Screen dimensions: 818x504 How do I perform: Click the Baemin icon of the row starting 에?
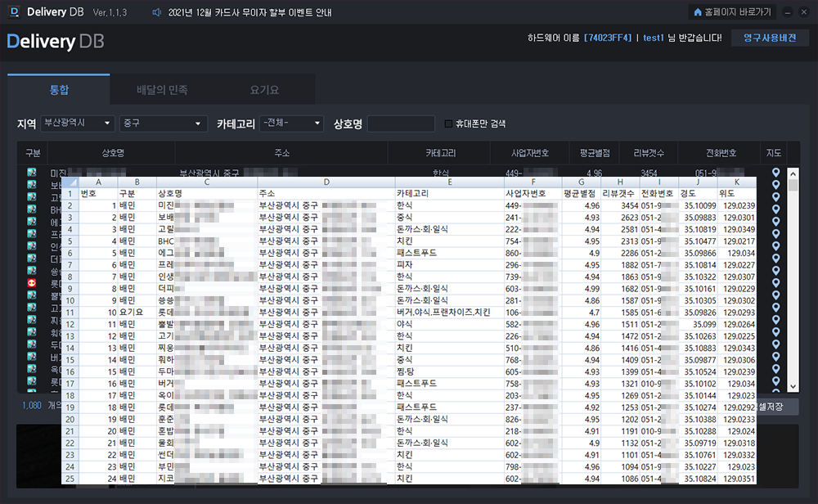32,221
